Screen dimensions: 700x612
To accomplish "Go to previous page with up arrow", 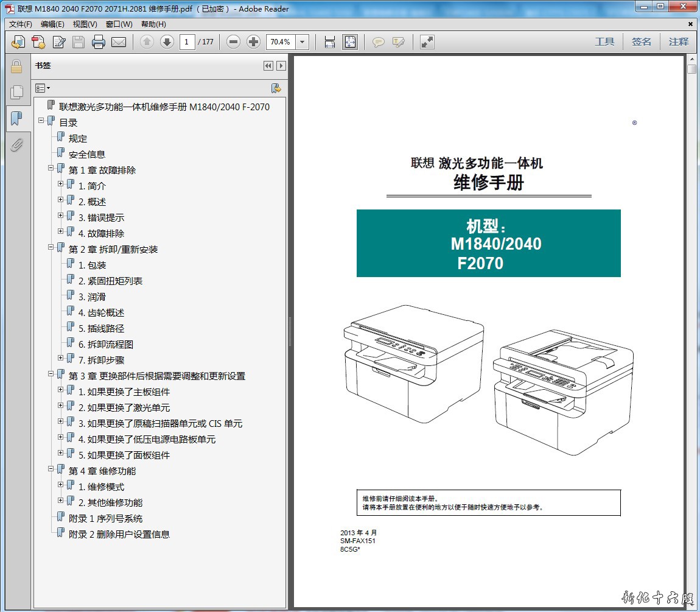I will [147, 42].
